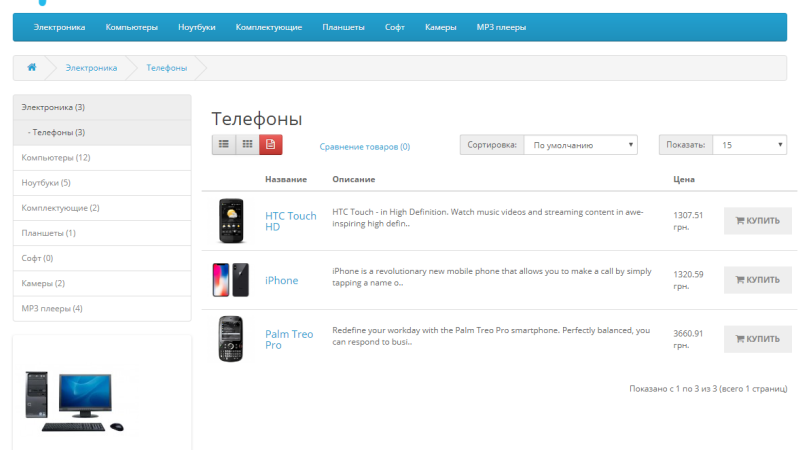Select the red price-list view icon

[270, 144]
